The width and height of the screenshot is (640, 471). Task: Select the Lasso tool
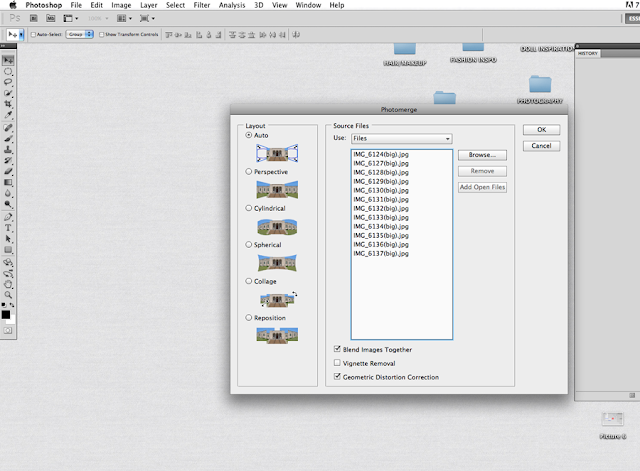8,82
